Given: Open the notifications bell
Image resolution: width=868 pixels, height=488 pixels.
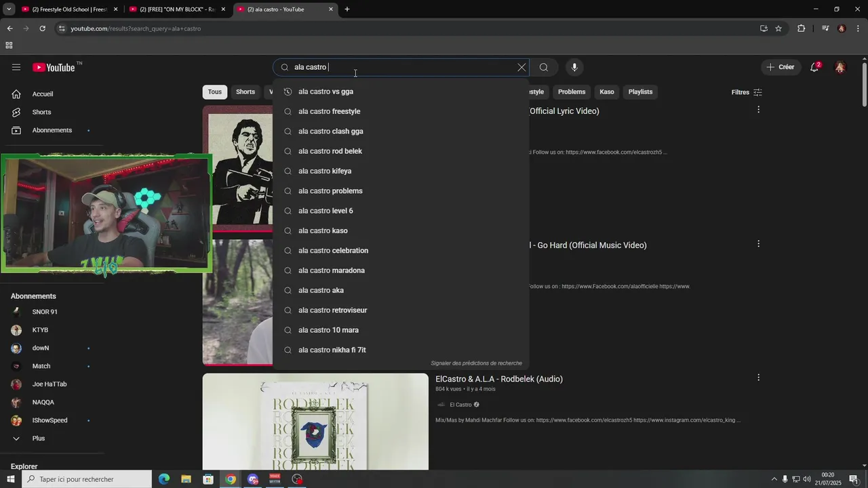Looking at the screenshot, I should click(815, 67).
